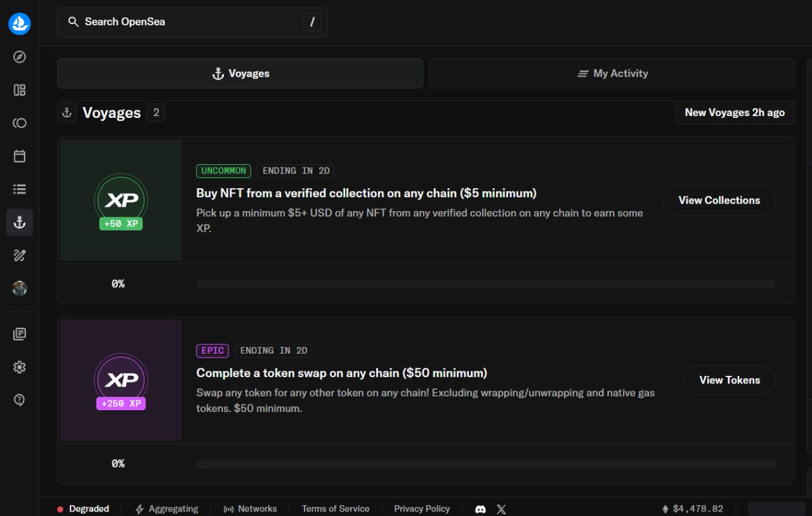Open the tokens coin icon in sidebar
The image size is (812, 516).
point(20,123)
